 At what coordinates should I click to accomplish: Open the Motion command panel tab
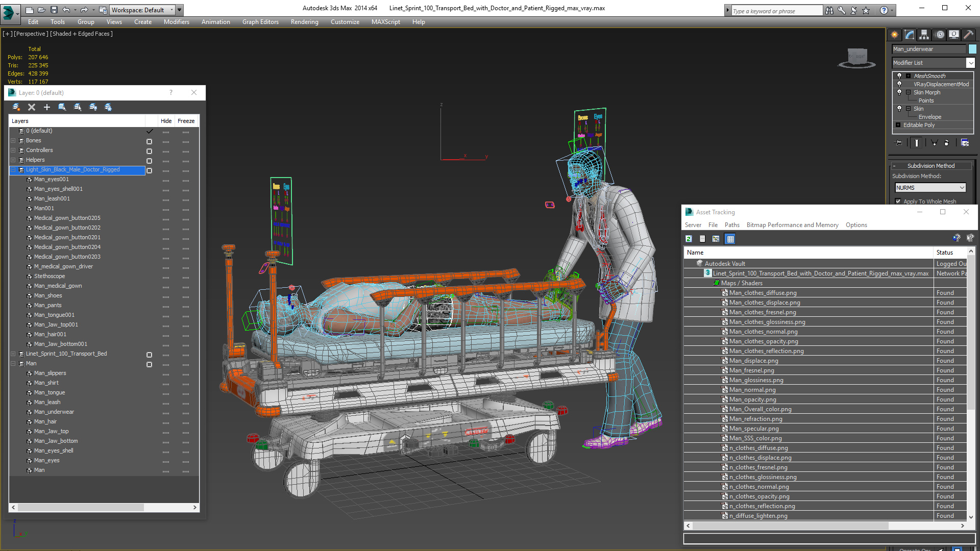(940, 35)
